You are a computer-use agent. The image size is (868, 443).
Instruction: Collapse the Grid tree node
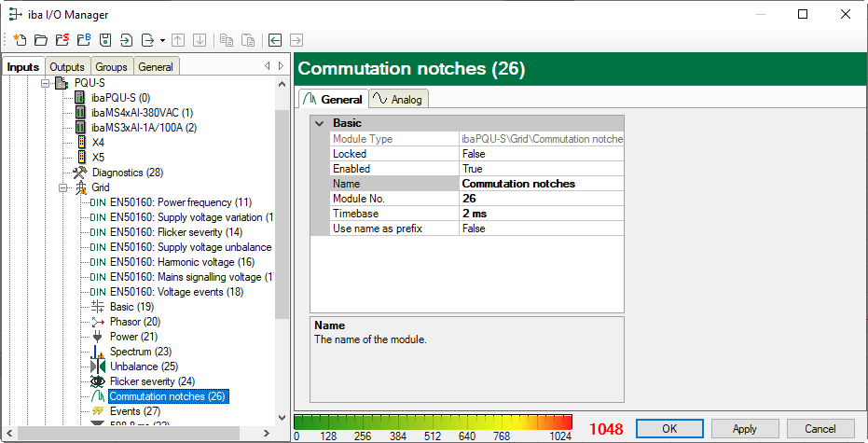(x=63, y=187)
